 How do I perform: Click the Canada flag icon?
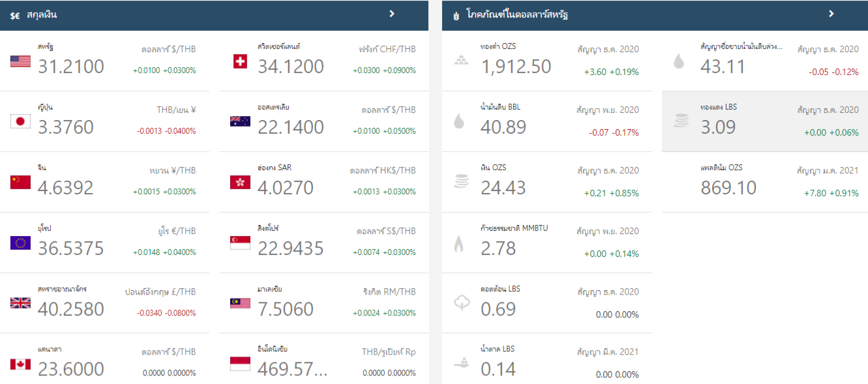(x=20, y=364)
